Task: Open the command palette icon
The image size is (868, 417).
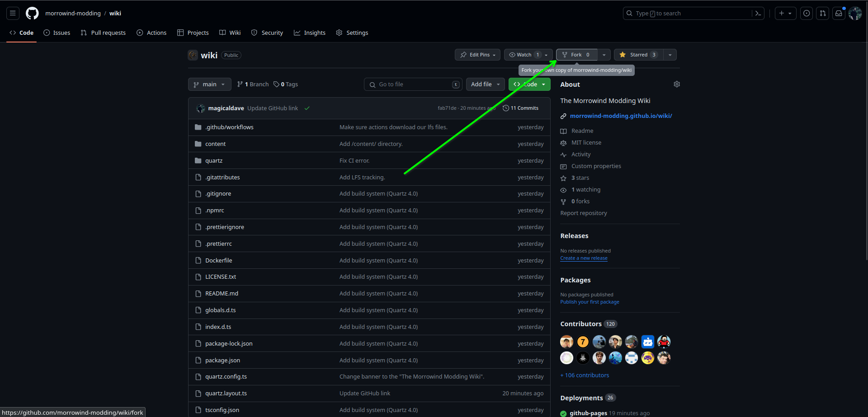Action: click(758, 13)
